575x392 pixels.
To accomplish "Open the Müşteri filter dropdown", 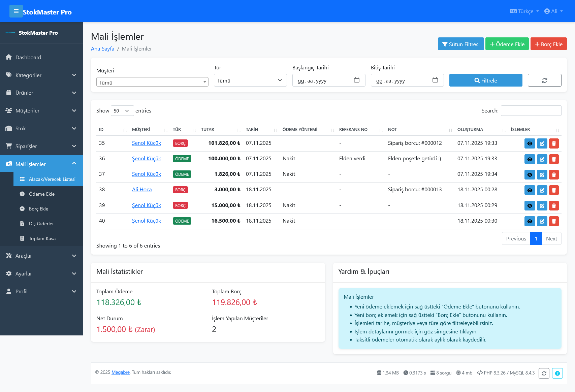I will (152, 82).
